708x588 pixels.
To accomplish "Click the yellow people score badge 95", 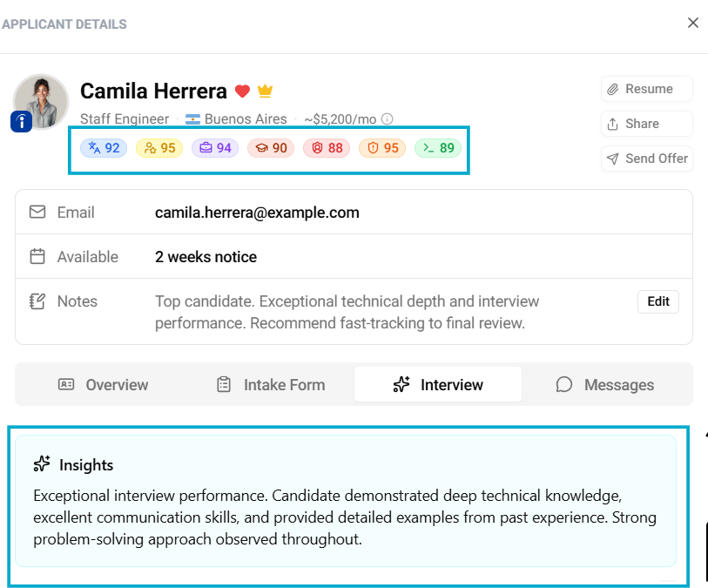I will pyautogui.click(x=159, y=148).
